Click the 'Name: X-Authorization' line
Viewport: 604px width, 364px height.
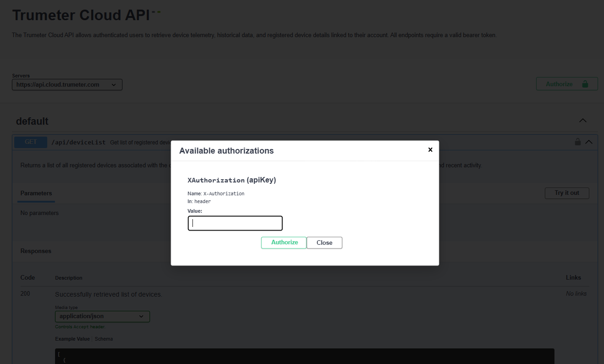point(216,193)
